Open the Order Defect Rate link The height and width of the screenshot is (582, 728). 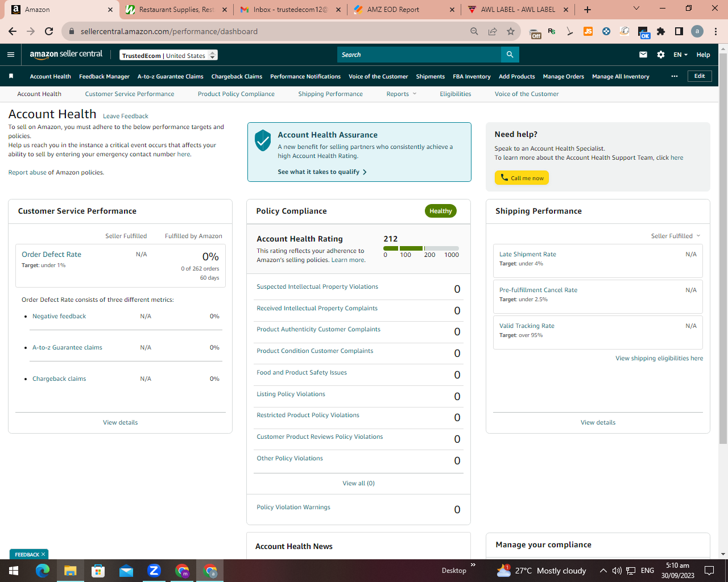click(51, 254)
